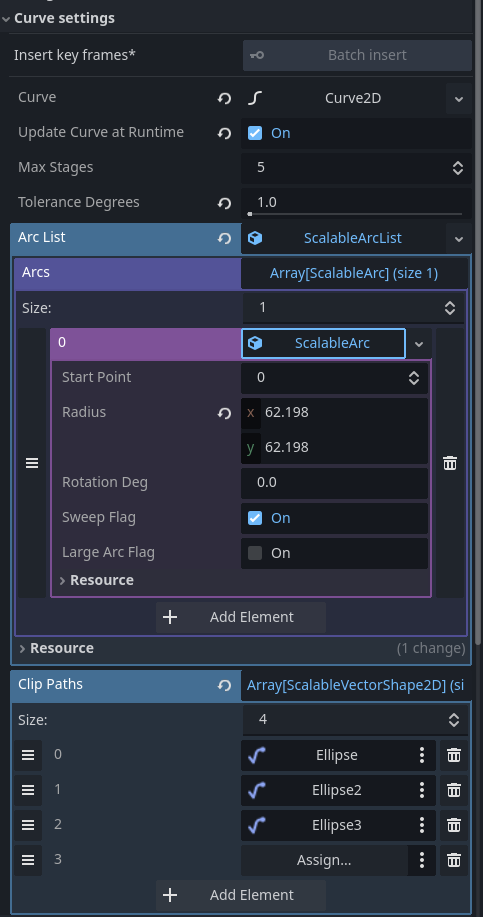Reset Update Curve at Runtime value
483x917 pixels.
[x=225, y=133]
